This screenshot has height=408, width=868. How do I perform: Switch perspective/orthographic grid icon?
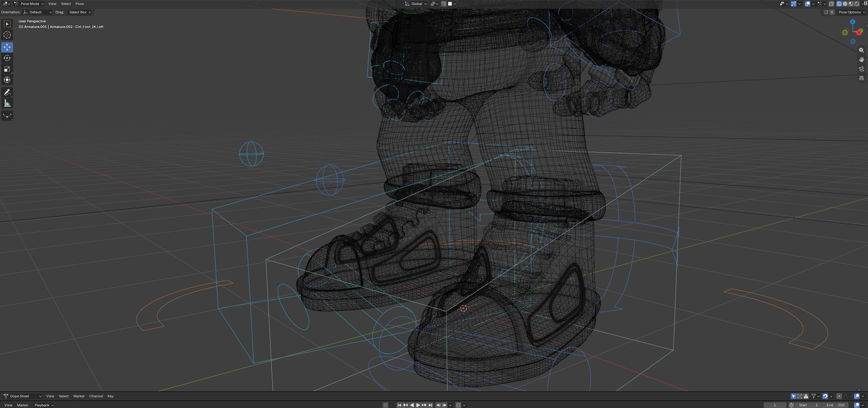point(861,78)
